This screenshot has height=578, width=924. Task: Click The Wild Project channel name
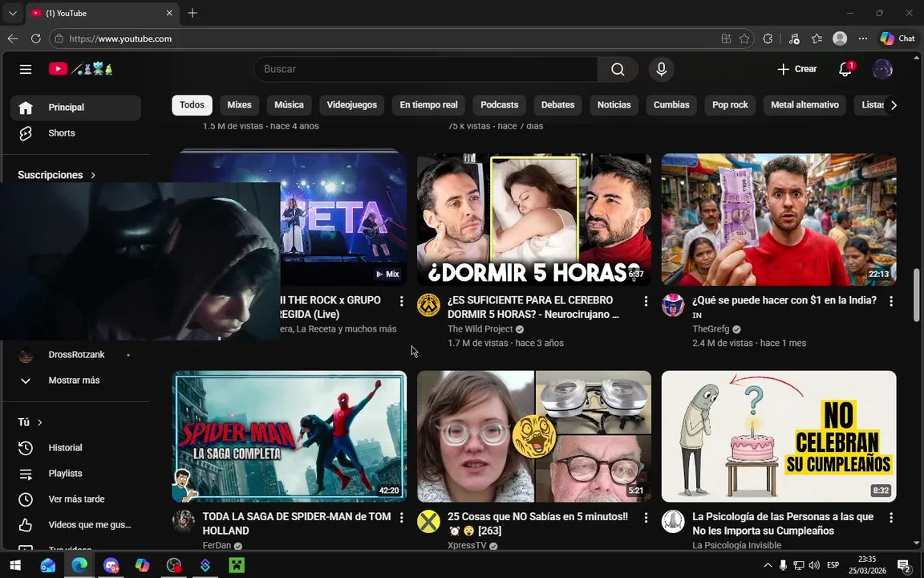point(480,329)
